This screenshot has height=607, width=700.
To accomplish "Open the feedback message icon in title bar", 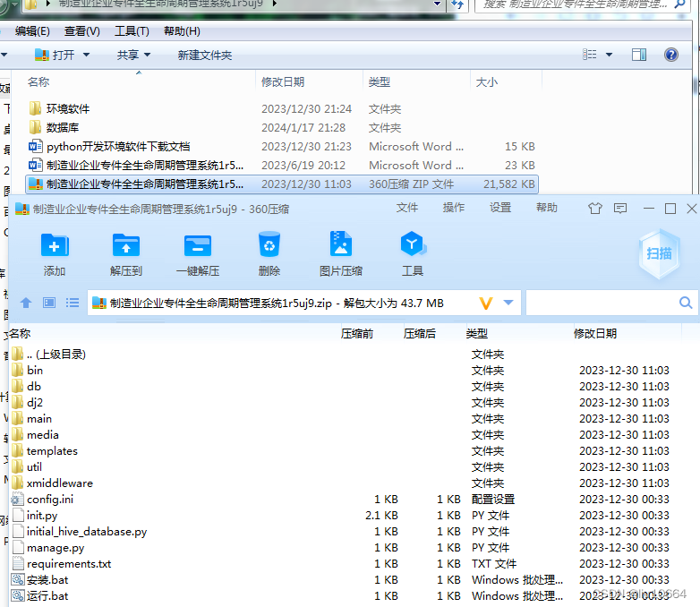I will [620, 208].
